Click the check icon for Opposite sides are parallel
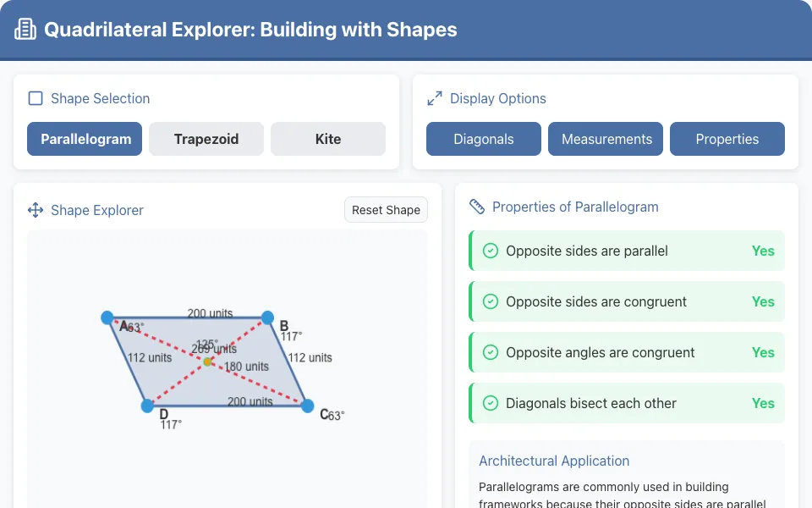This screenshot has height=508, width=812. coord(491,251)
